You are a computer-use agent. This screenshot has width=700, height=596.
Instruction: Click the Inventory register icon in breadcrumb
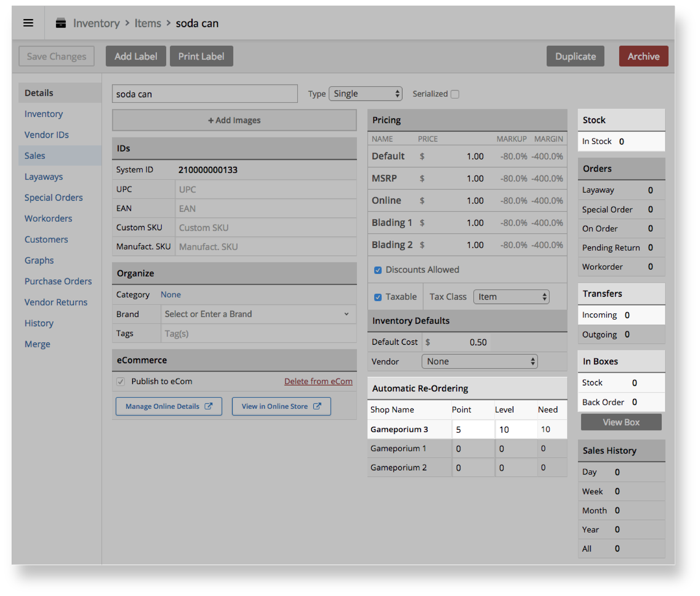click(61, 23)
